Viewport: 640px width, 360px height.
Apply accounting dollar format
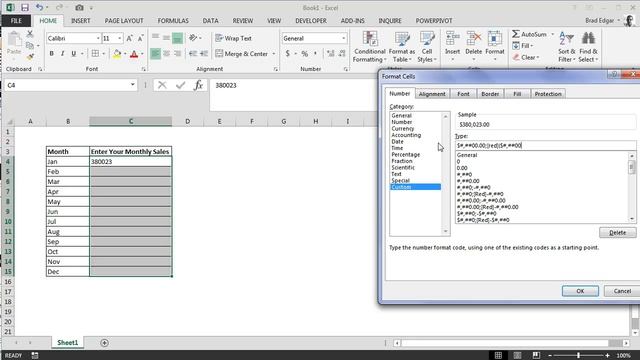click(x=288, y=53)
